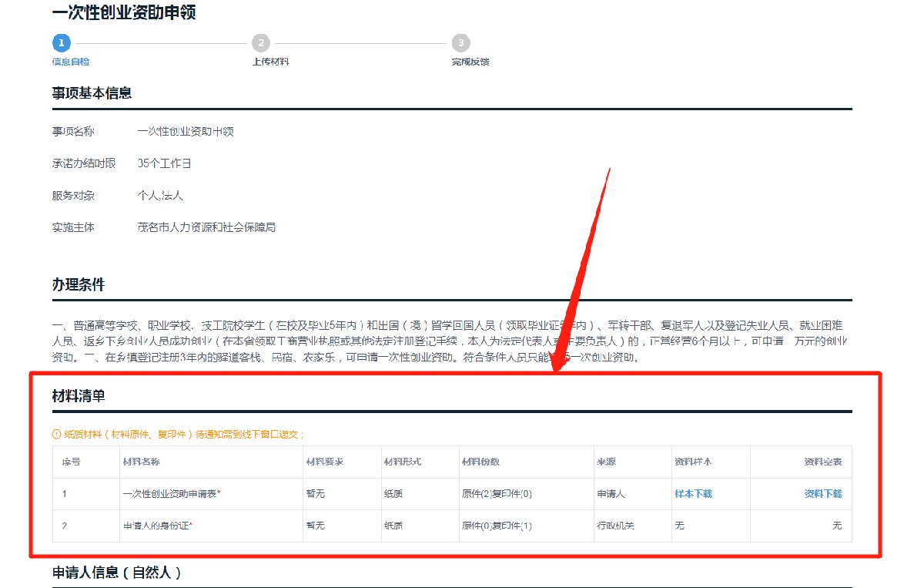924x588 pixels.
Task: Click the 材料名称 column header
Action: point(141,462)
